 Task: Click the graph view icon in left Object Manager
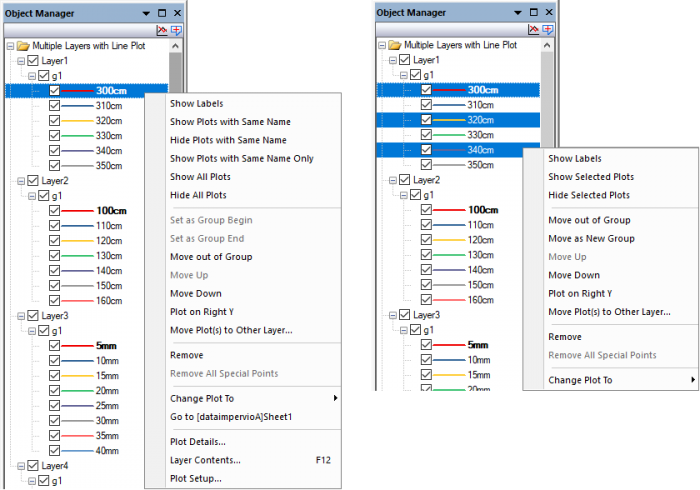pos(161,30)
